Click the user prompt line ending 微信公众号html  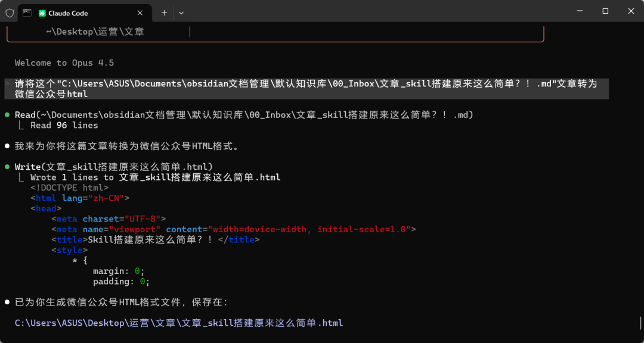tap(306, 89)
